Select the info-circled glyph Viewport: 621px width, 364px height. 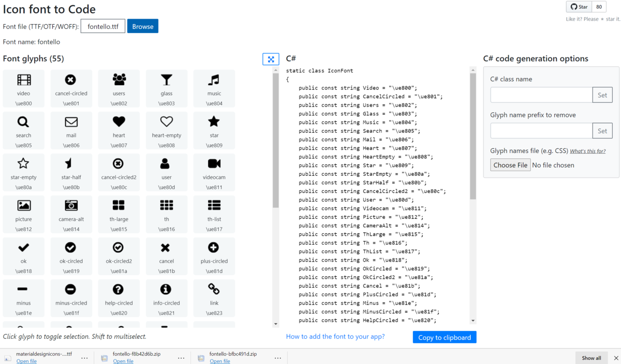tap(167, 298)
